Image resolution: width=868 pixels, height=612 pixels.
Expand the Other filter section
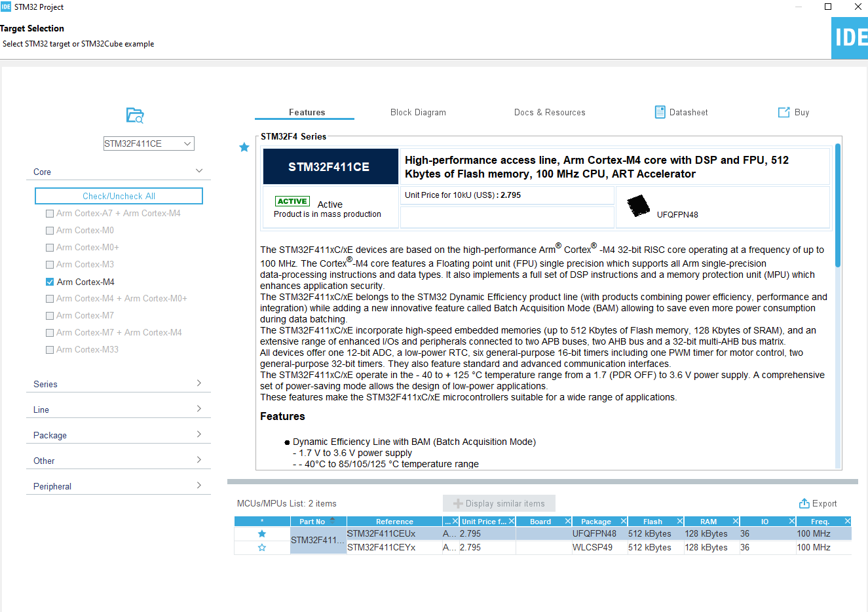point(199,460)
